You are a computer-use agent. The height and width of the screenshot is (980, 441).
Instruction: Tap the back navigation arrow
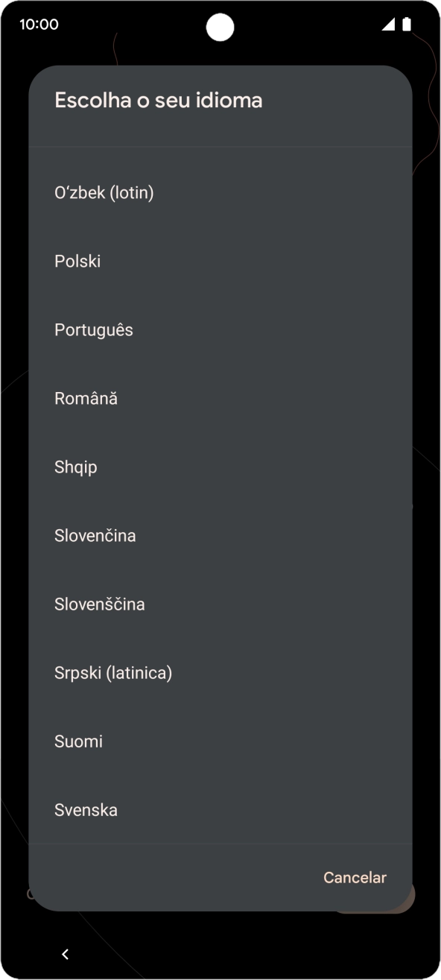tap(64, 952)
